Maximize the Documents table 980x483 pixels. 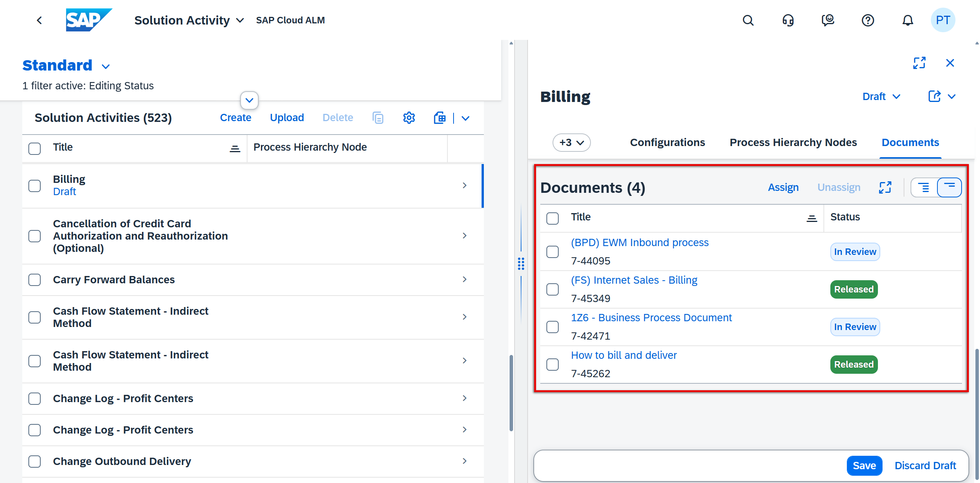coord(885,187)
